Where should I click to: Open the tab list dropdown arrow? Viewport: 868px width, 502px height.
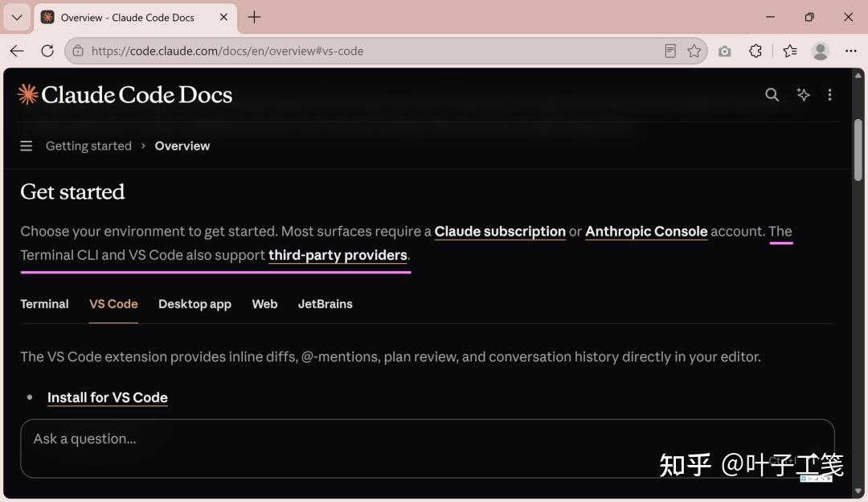(x=17, y=17)
